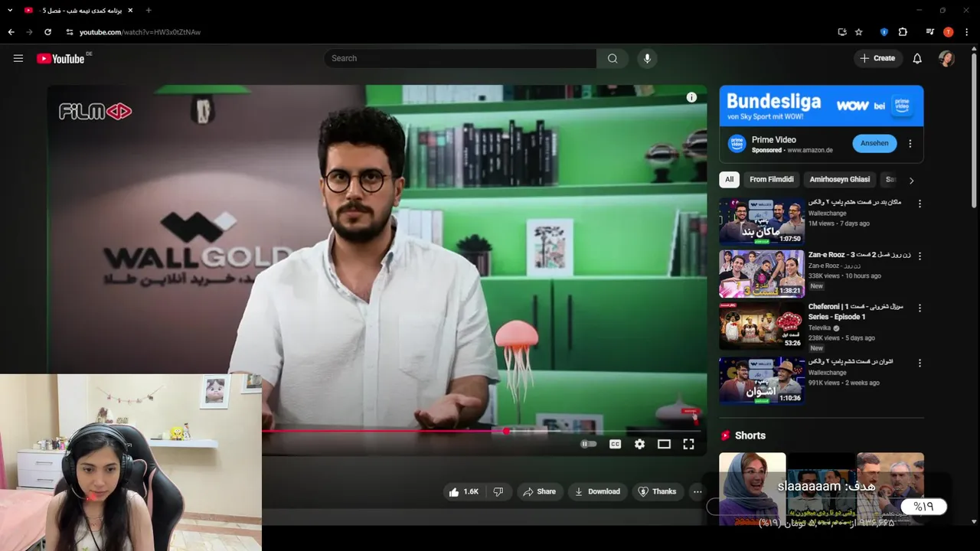Open Chrome three-dot menu
The image size is (980, 551).
coord(967,32)
